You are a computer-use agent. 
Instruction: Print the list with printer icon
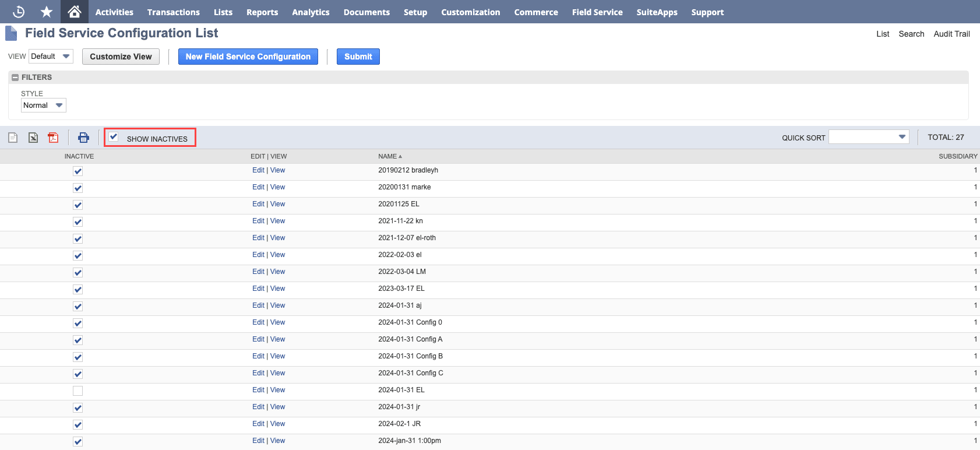[83, 138]
